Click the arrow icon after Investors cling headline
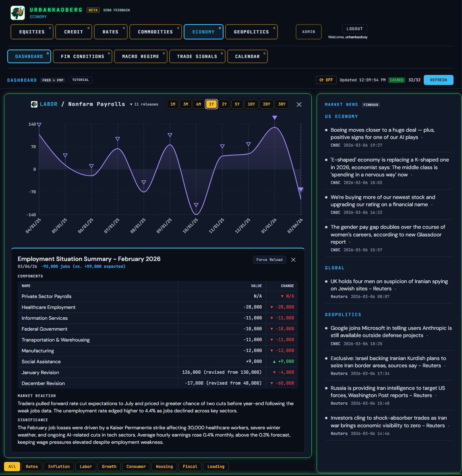462x476 pixels. 449,426
